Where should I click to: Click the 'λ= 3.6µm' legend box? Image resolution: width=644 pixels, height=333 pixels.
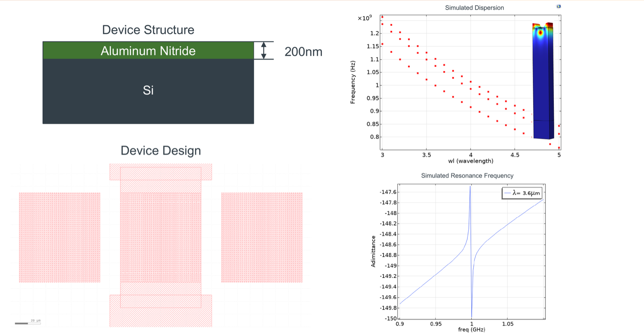[522, 193]
